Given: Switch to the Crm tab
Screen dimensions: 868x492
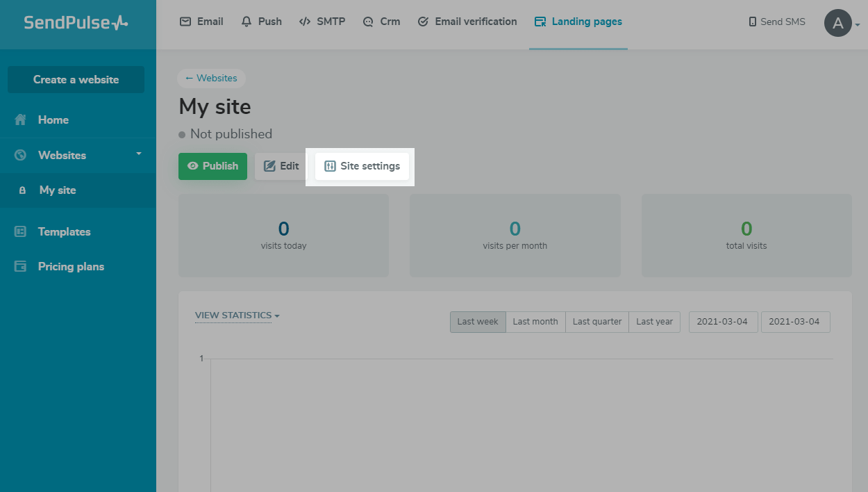Looking at the screenshot, I should click(381, 22).
